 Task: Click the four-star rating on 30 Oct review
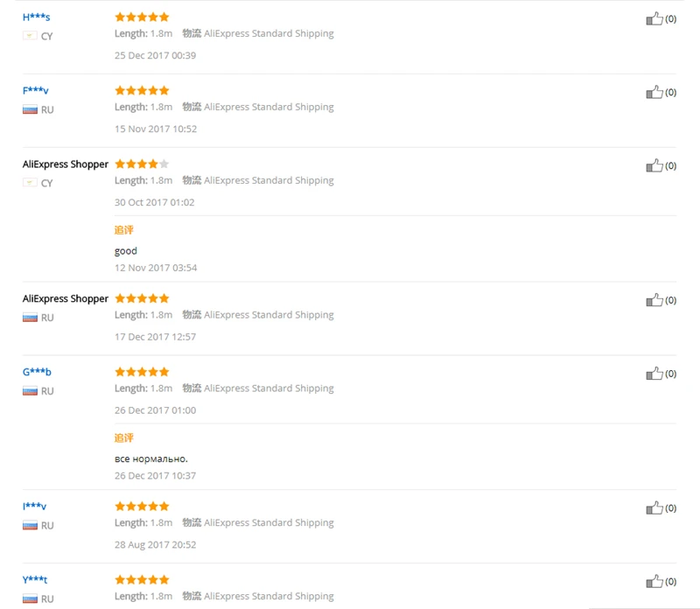point(142,164)
